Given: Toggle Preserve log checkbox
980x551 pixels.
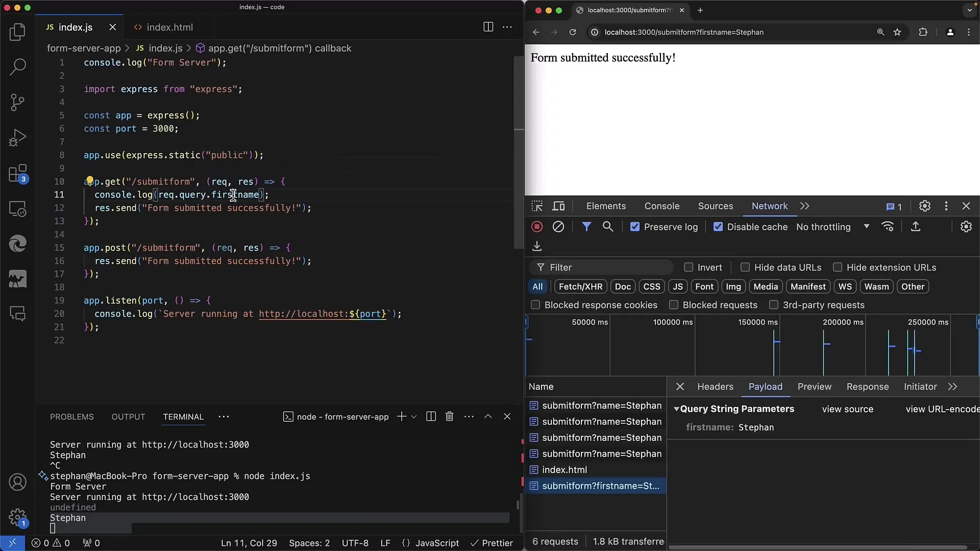Looking at the screenshot, I should point(634,227).
